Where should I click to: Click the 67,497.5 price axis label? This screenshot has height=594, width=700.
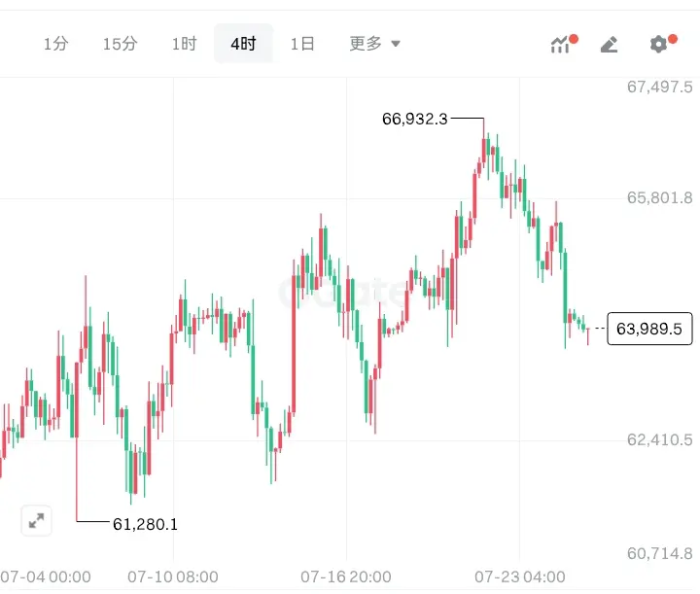pos(660,87)
